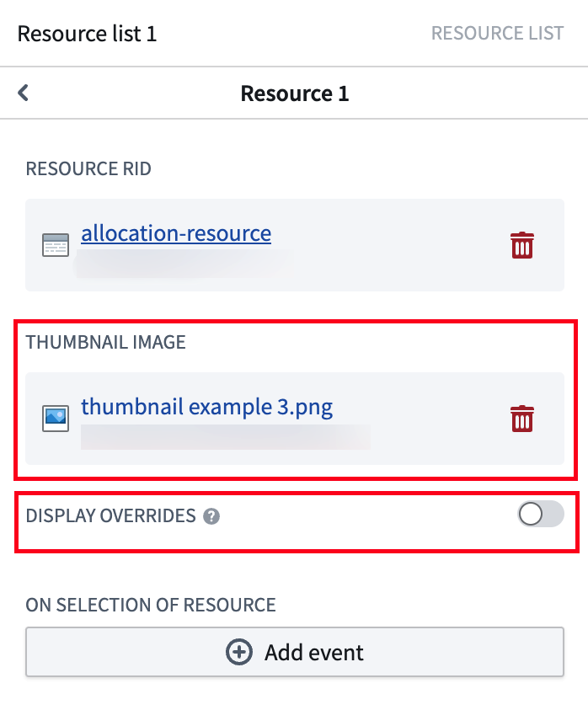
Task: Click the RESOURCE RID label
Action: coord(88,168)
